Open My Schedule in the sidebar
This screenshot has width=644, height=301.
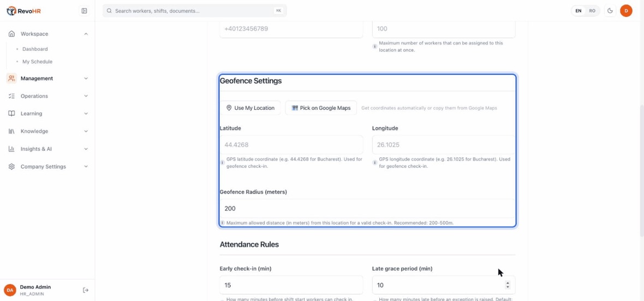[x=37, y=62]
